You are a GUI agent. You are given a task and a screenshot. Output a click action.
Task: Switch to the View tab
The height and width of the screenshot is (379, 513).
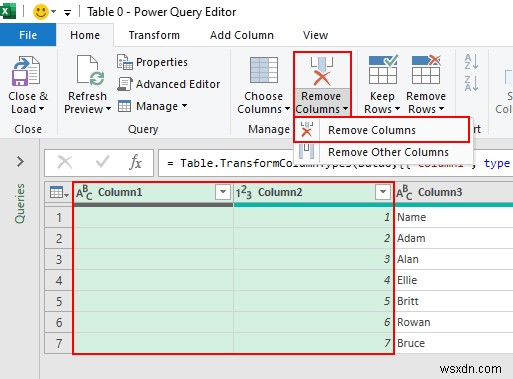click(x=315, y=35)
